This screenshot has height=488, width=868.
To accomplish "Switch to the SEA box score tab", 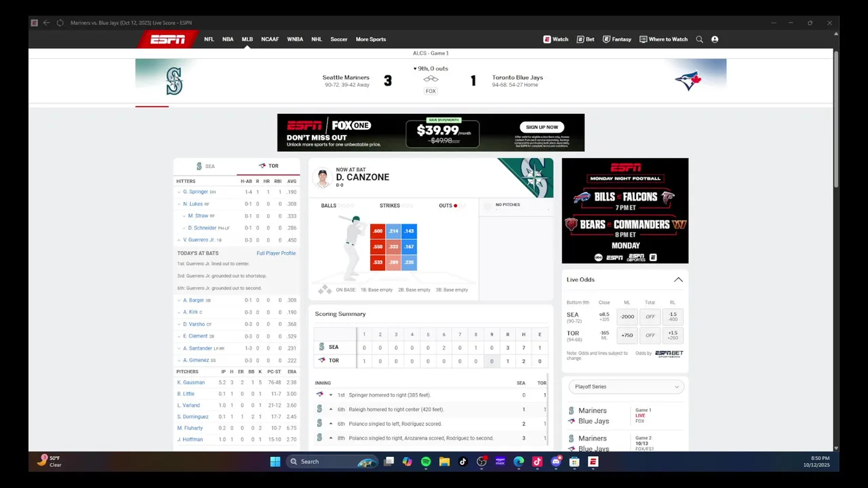I will point(205,166).
